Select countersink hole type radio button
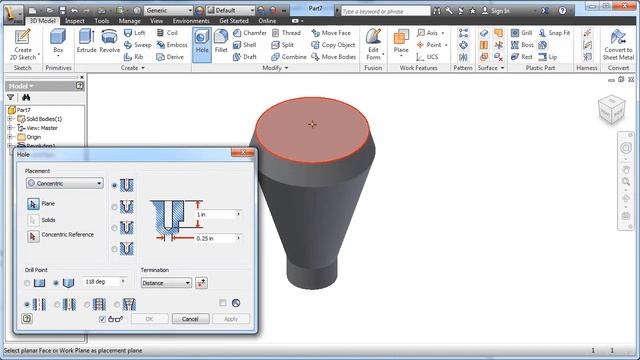The height and width of the screenshot is (360, 640). (x=114, y=249)
